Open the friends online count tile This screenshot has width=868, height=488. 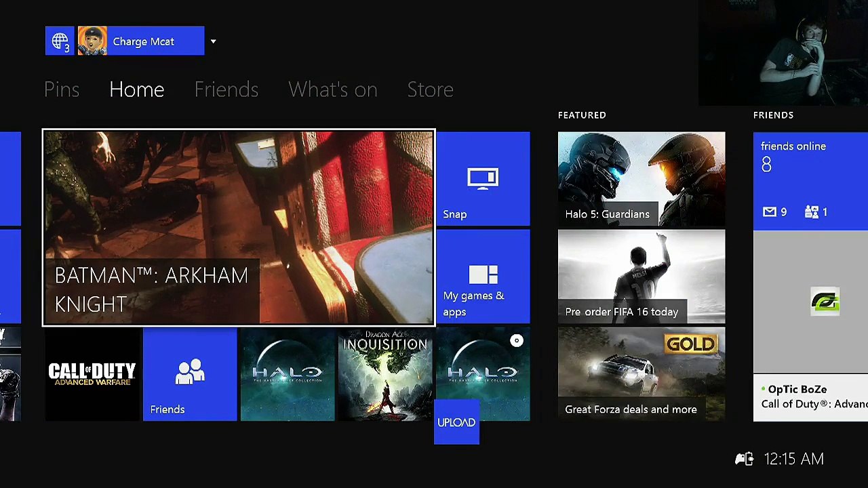pyautogui.click(x=810, y=180)
